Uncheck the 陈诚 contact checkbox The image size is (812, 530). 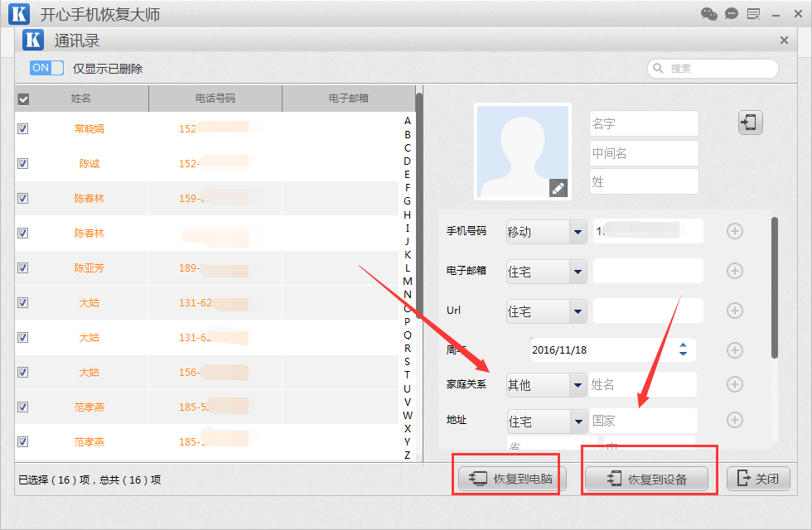[23, 164]
